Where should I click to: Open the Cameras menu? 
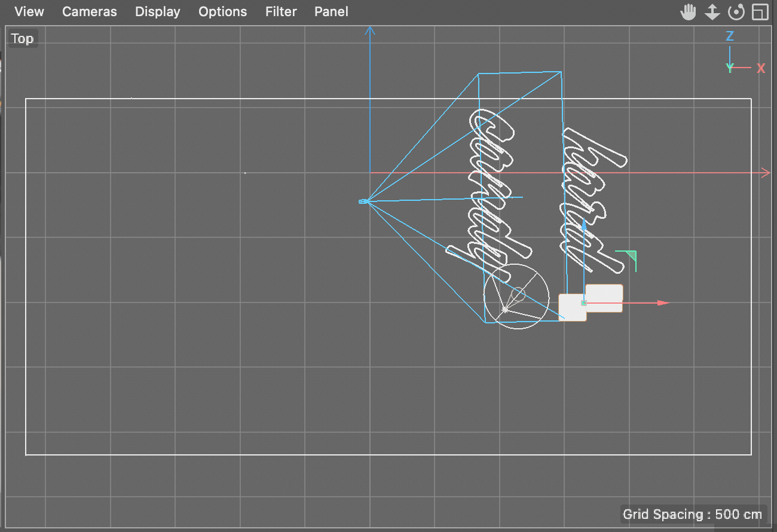pos(89,11)
